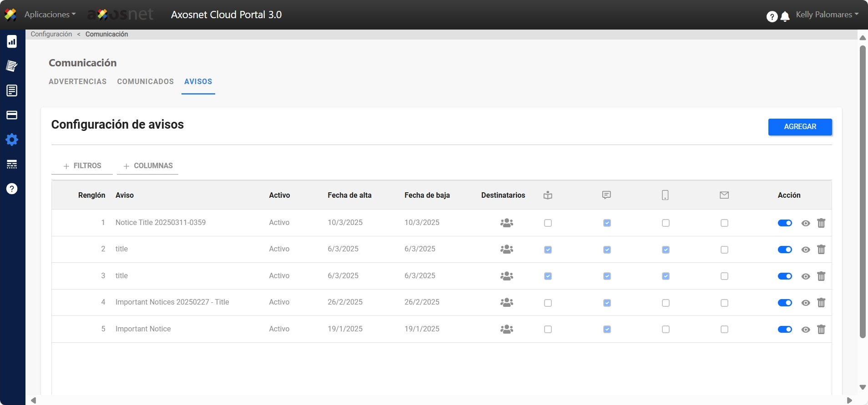This screenshot has height=405, width=868.
Task: Click the Agregar button
Action: [799, 127]
